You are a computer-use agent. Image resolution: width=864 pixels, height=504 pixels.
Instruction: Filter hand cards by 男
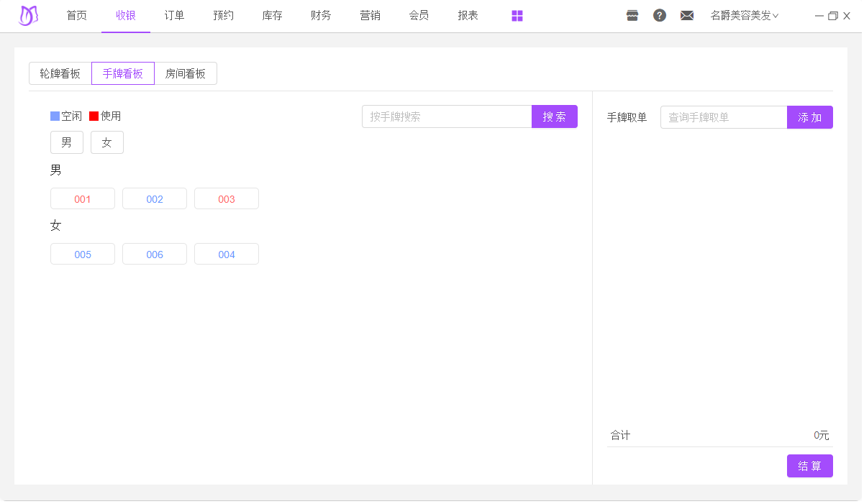[67, 142]
